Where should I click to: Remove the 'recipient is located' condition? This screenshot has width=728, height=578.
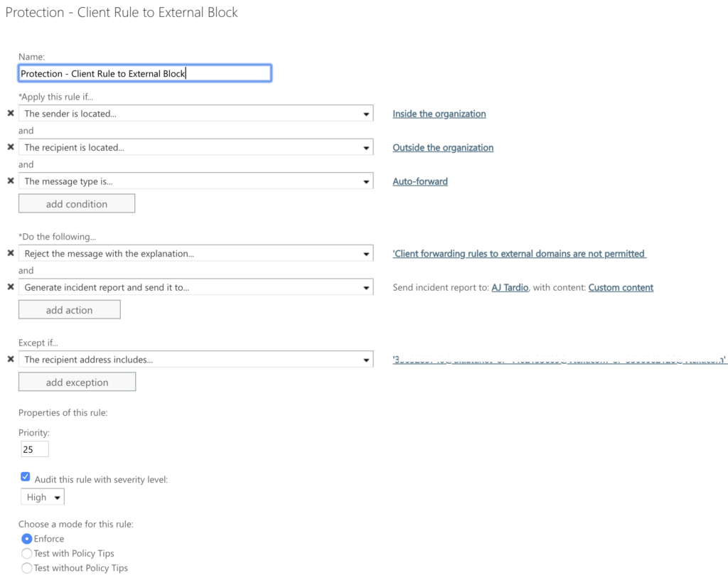click(x=11, y=147)
